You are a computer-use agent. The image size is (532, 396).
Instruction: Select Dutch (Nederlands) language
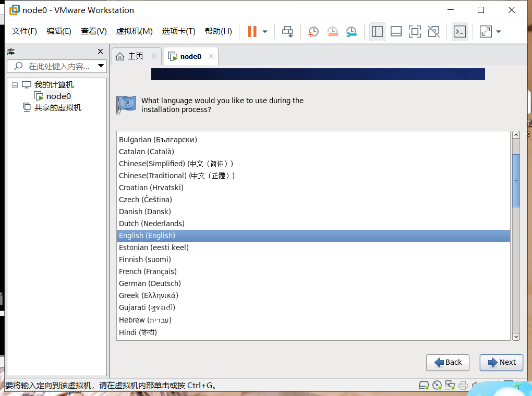tap(313, 224)
